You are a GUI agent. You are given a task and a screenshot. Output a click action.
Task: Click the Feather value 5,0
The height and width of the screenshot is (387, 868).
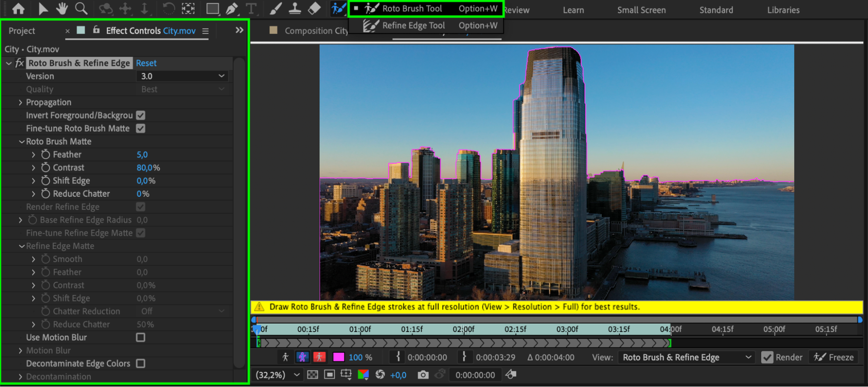coord(142,155)
